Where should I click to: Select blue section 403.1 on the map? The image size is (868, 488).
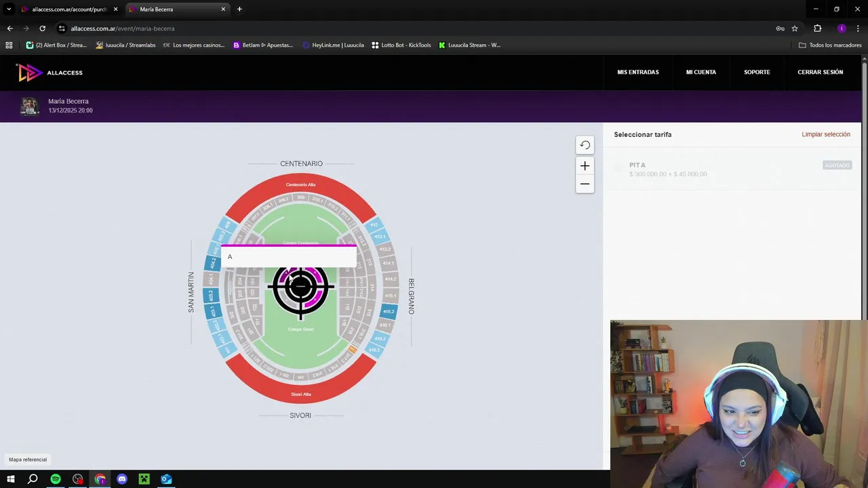pyautogui.click(x=213, y=312)
